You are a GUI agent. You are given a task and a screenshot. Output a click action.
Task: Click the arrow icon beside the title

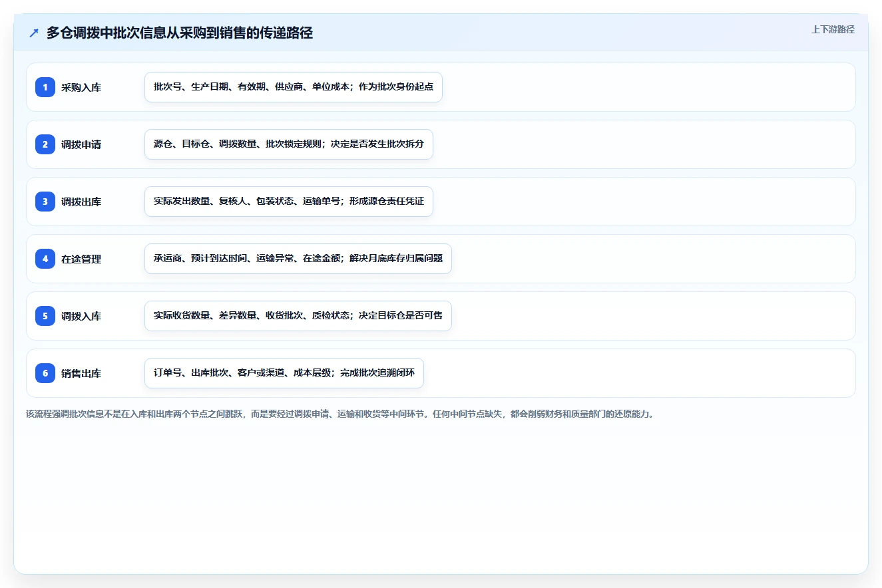tap(34, 33)
